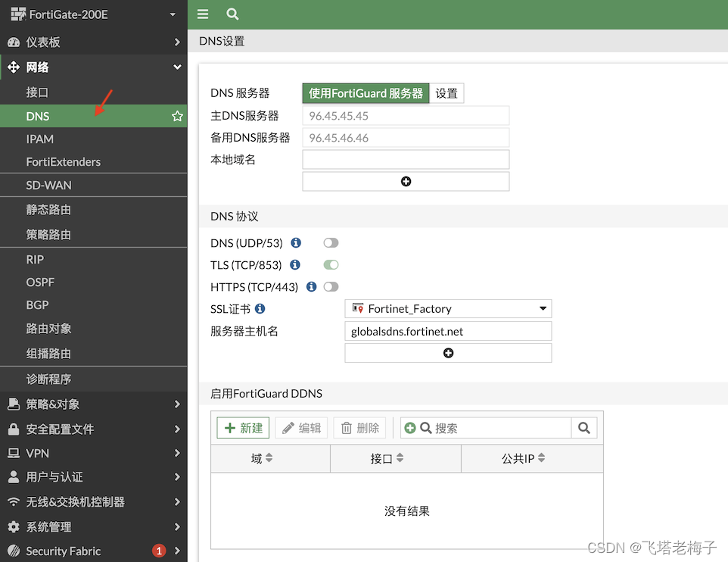
Task: Expand the 无线&交换机控制器 chevron
Action: click(177, 501)
